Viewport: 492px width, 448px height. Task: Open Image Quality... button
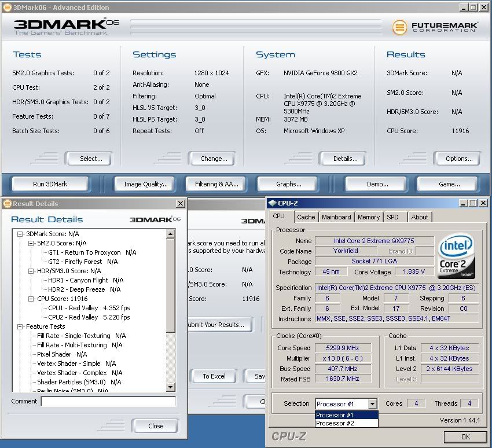(x=145, y=184)
